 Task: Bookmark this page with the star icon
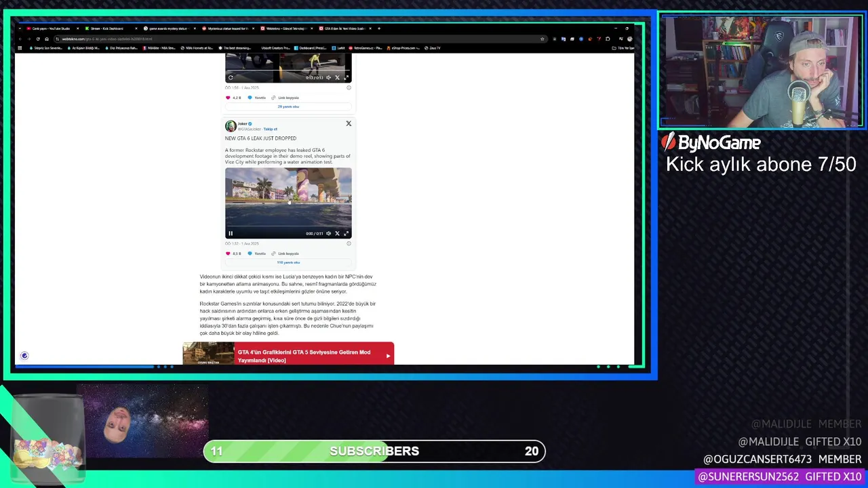pyautogui.click(x=542, y=39)
